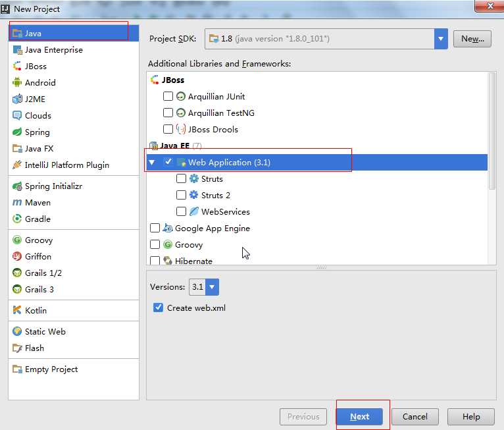Click the disabled Previous button
This screenshot has height=430, width=504.
pos(303,416)
